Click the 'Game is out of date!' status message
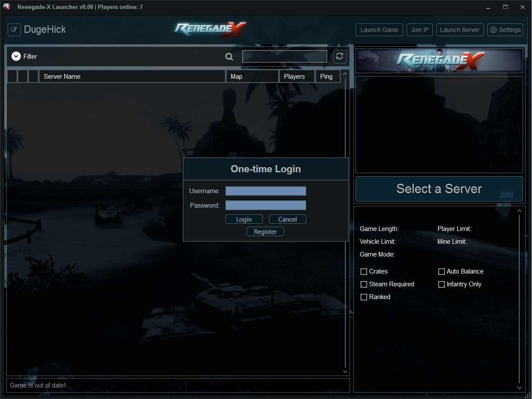Image resolution: width=532 pixels, height=399 pixels. pos(38,385)
